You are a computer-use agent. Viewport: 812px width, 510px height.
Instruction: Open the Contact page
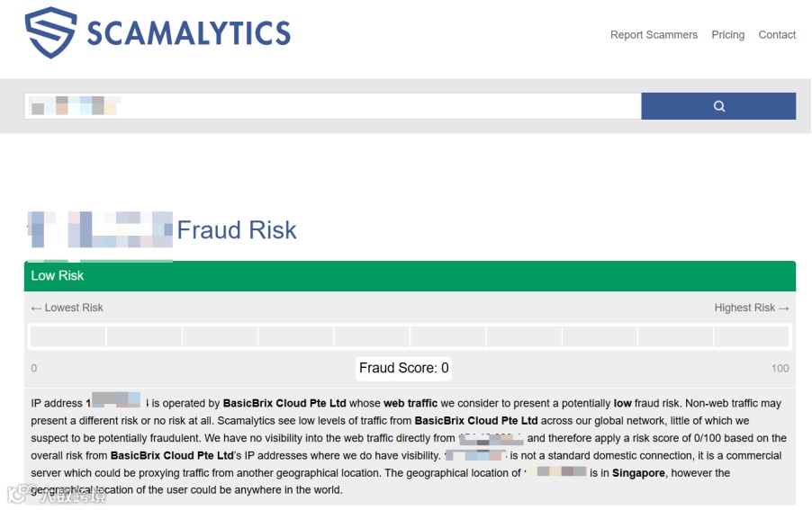point(777,35)
